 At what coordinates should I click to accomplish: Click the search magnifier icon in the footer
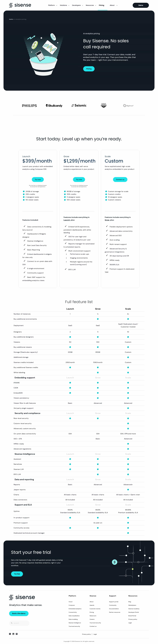pyautogui.click(x=12, y=623)
